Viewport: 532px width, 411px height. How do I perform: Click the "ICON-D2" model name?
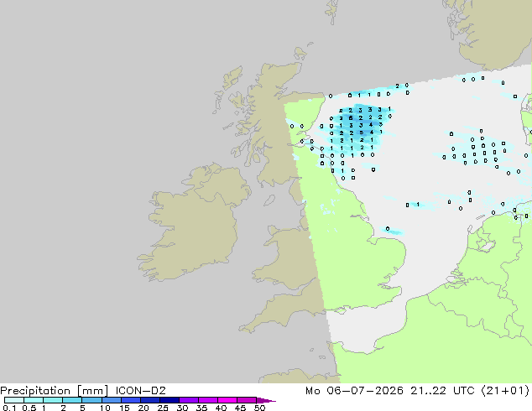[x=140, y=391]
